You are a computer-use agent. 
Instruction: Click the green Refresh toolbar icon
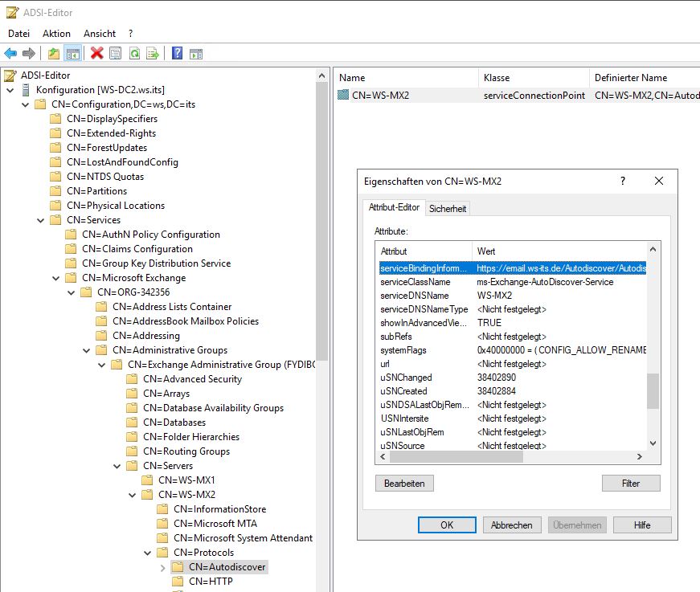tap(134, 54)
